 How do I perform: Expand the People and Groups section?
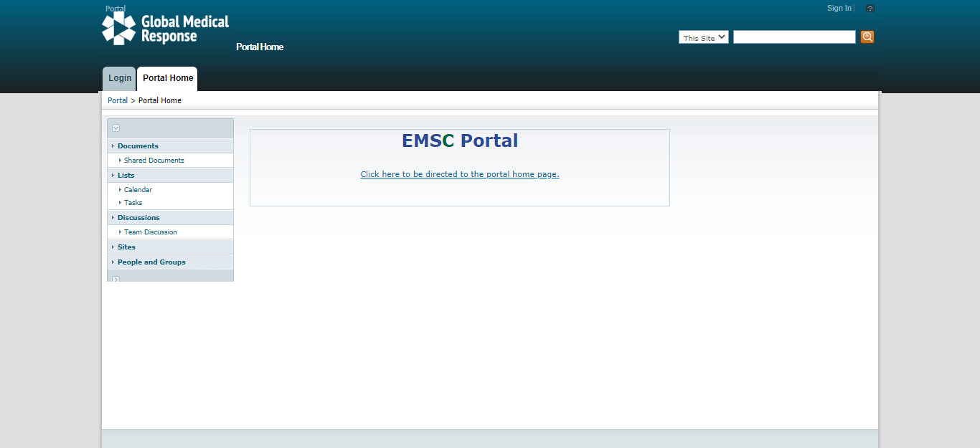tap(151, 262)
